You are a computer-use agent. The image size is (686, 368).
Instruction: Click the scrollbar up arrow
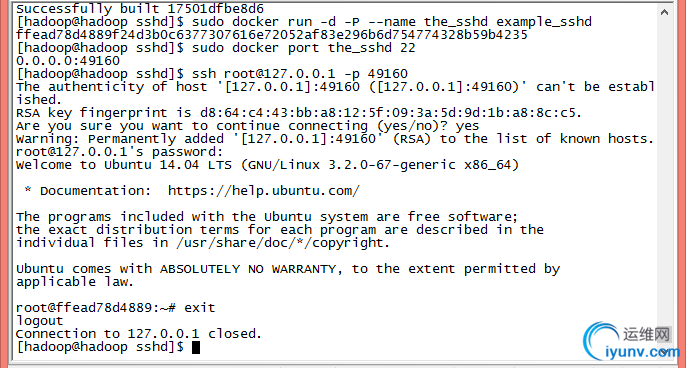[665, 12]
